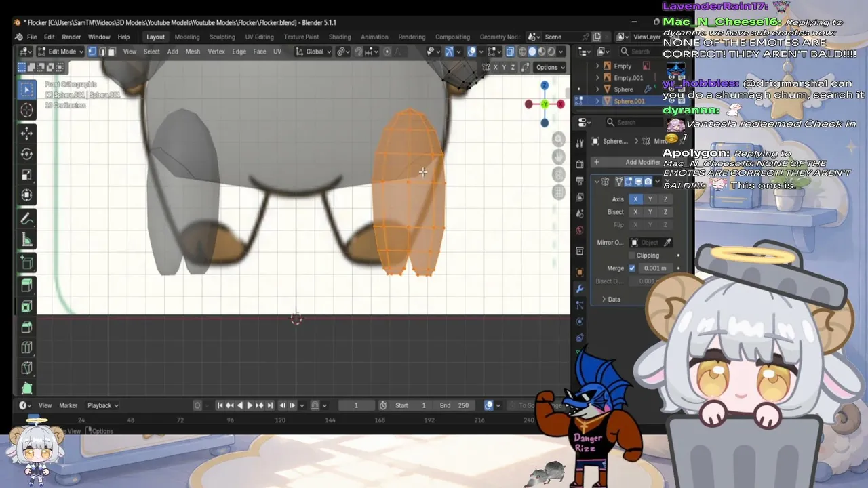Open the Object properties tab
This screenshot has height=488, width=868.
click(x=580, y=272)
